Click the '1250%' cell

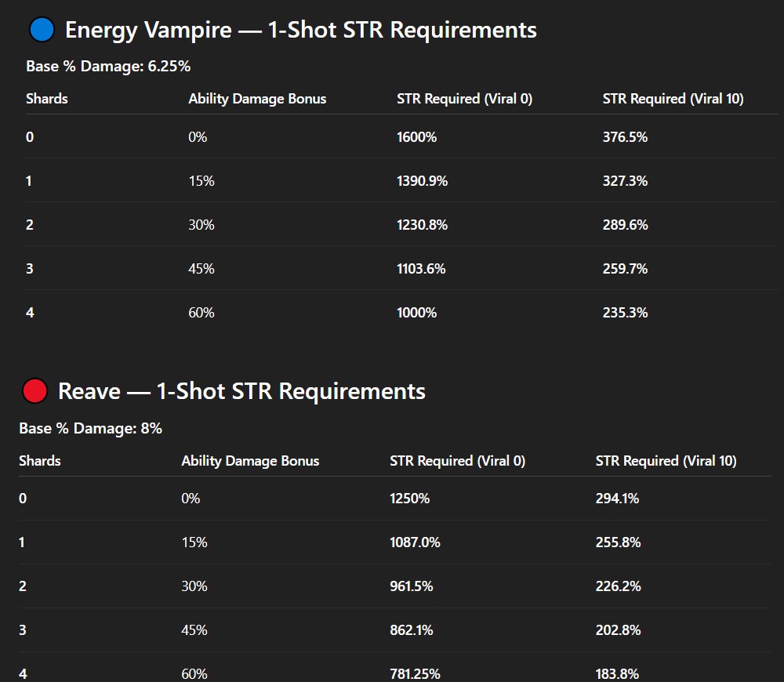click(409, 499)
